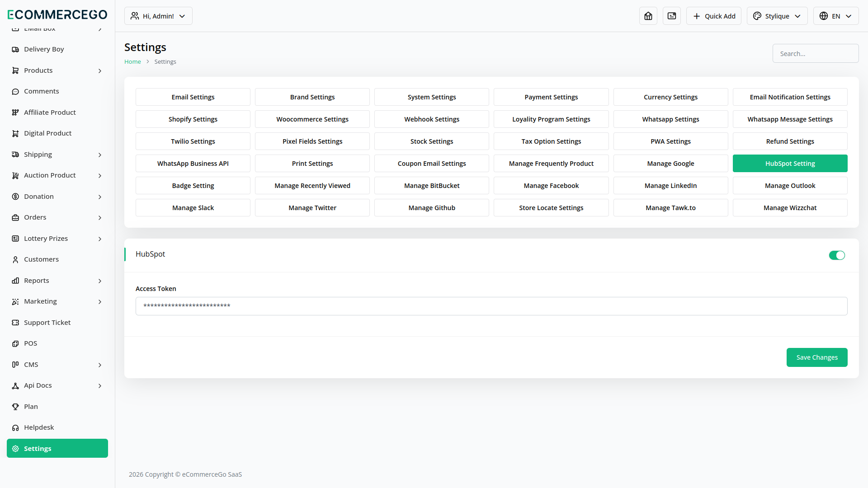Click the Plan trophy icon
This screenshot has width=868, height=488.
pos(15,407)
